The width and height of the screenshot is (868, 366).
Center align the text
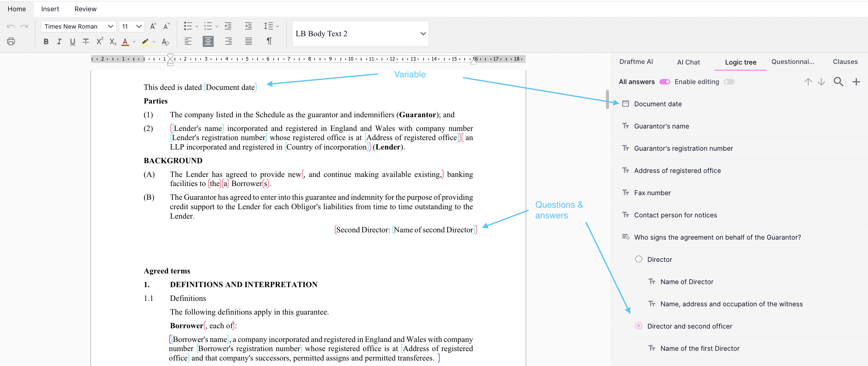(208, 41)
